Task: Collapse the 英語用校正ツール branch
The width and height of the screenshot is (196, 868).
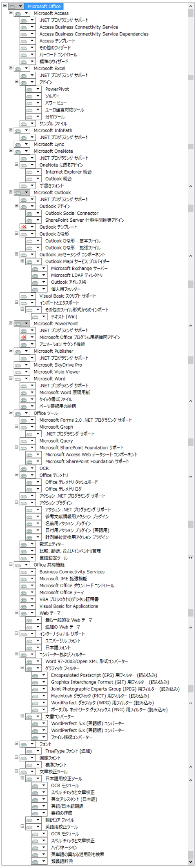Action: pyautogui.click(x=22, y=827)
